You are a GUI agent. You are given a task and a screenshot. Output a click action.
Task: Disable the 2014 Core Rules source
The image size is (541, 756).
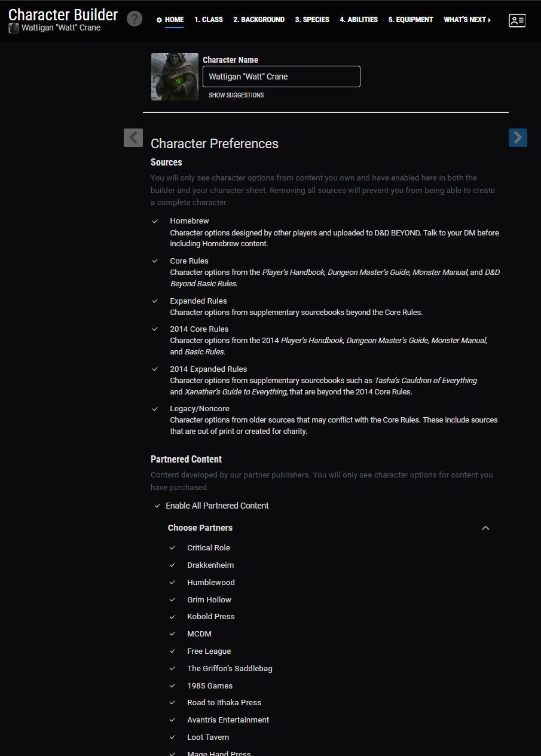pyautogui.click(x=155, y=329)
